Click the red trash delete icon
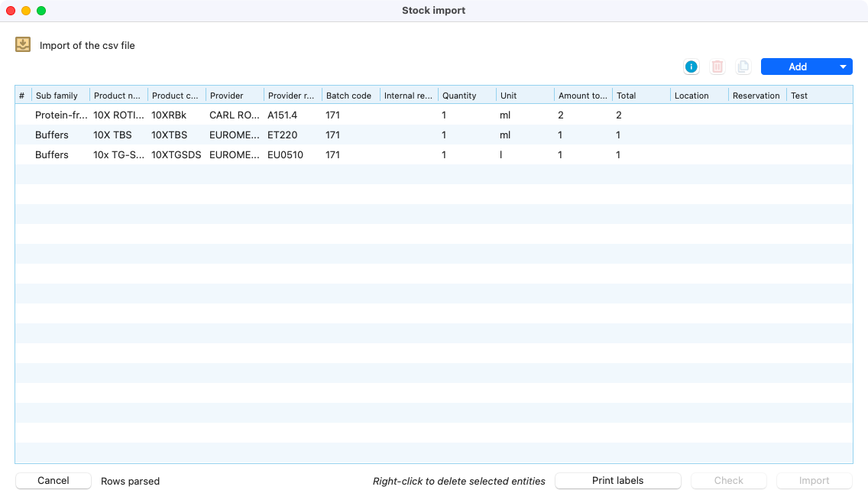 tap(717, 67)
